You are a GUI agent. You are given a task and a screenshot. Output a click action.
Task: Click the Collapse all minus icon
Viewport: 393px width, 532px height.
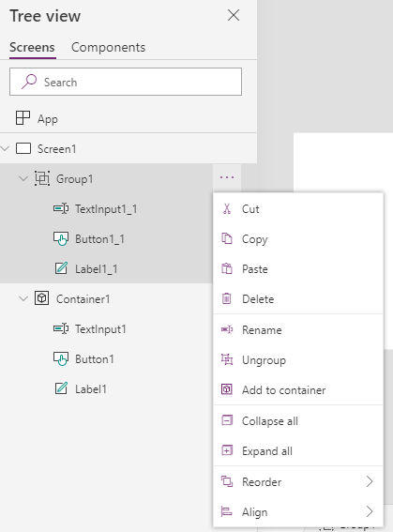pos(227,420)
